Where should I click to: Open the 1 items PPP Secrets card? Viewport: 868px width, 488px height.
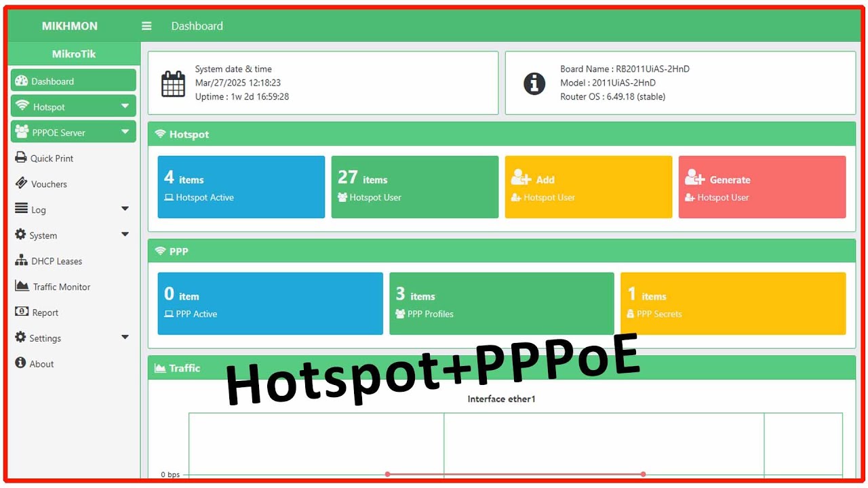tap(733, 304)
